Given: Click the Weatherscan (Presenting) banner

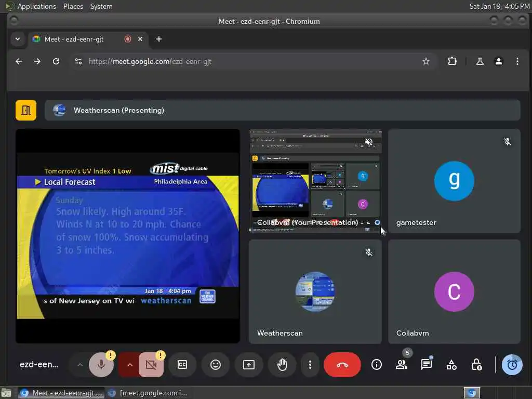Looking at the screenshot, I should (x=282, y=110).
